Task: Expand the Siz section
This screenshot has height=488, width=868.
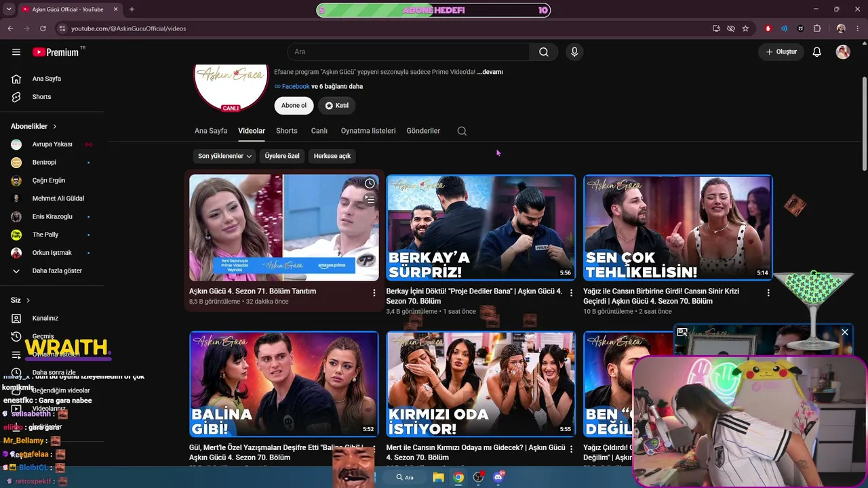Action: tap(20, 300)
